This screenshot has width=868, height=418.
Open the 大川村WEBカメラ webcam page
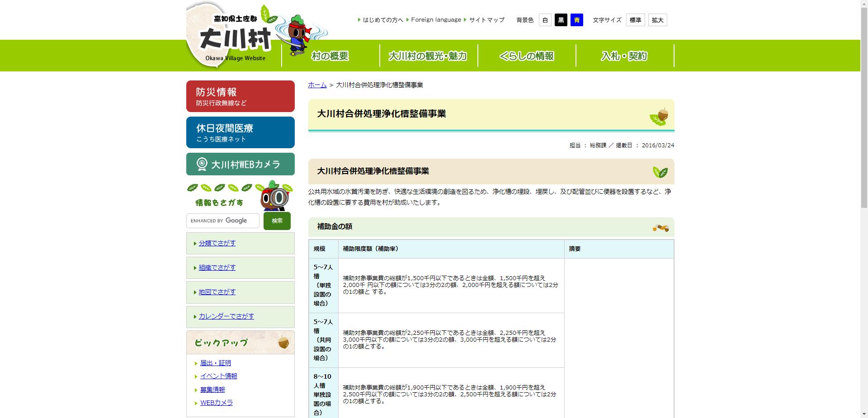click(240, 164)
